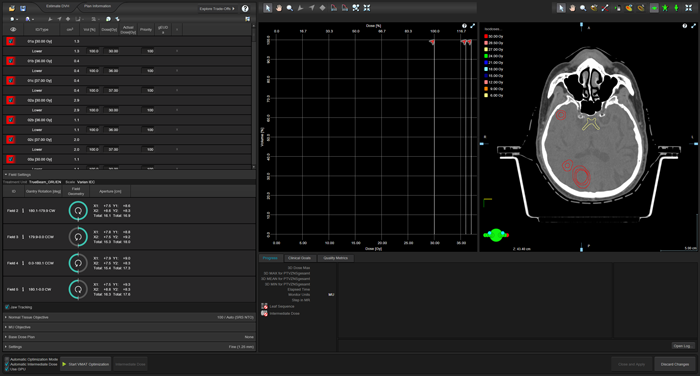Click the diamond point objective tool in DVH toolbar

coord(322,8)
